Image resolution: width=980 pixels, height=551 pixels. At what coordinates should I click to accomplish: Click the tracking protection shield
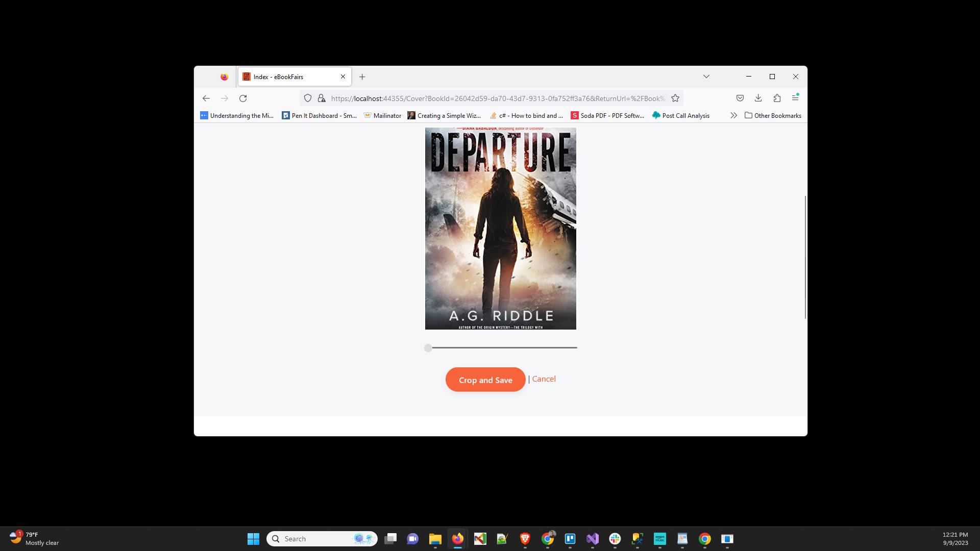pyautogui.click(x=307, y=98)
